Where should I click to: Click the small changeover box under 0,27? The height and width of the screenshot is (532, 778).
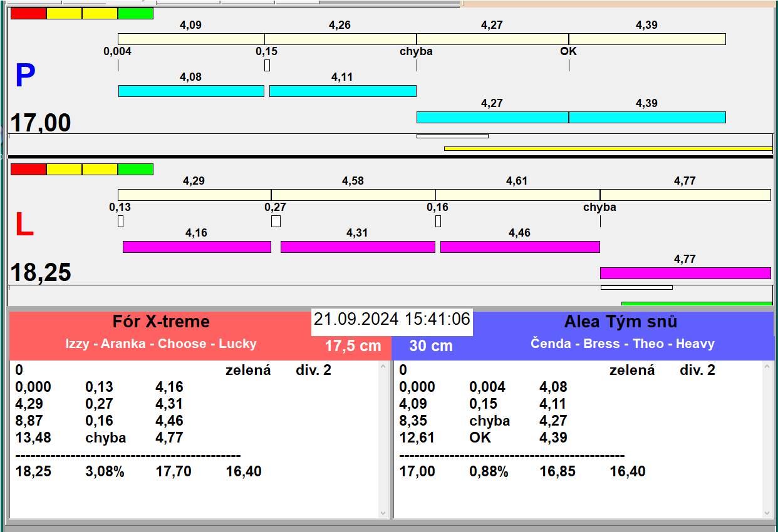click(276, 221)
